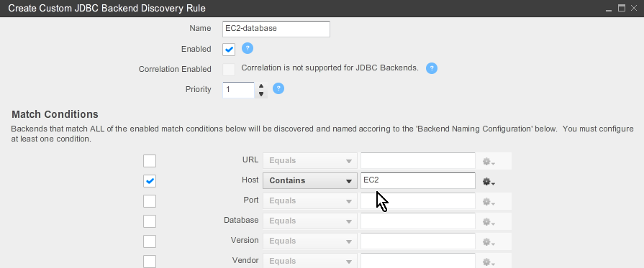
Task: Open gear options for Database condition
Action: point(489,221)
